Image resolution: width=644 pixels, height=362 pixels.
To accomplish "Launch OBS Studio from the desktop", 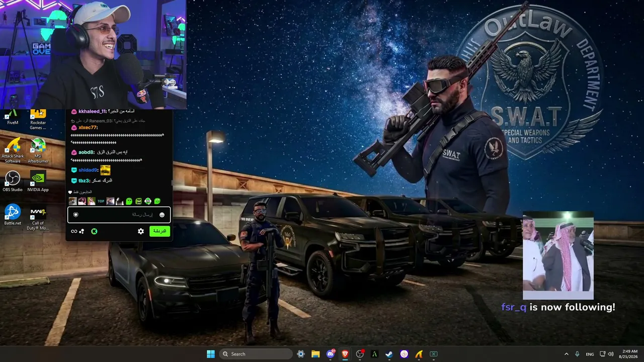I will (x=13, y=182).
